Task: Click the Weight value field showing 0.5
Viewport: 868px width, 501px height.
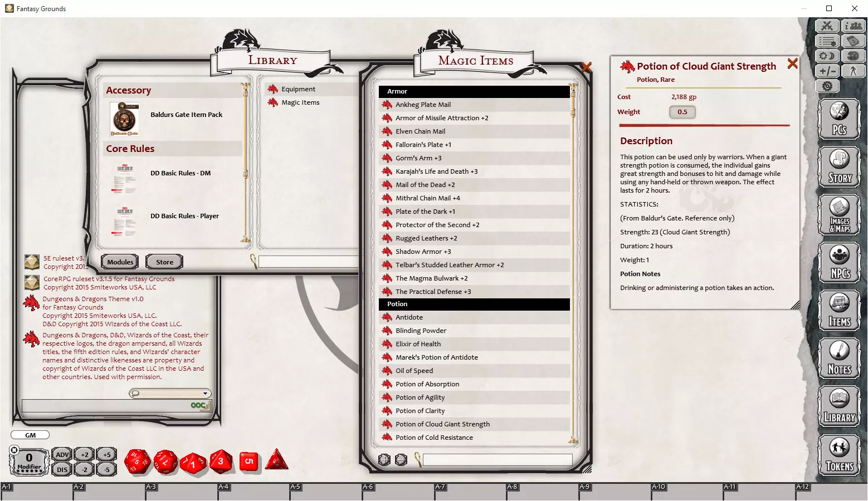Action: [x=682, y=112]
